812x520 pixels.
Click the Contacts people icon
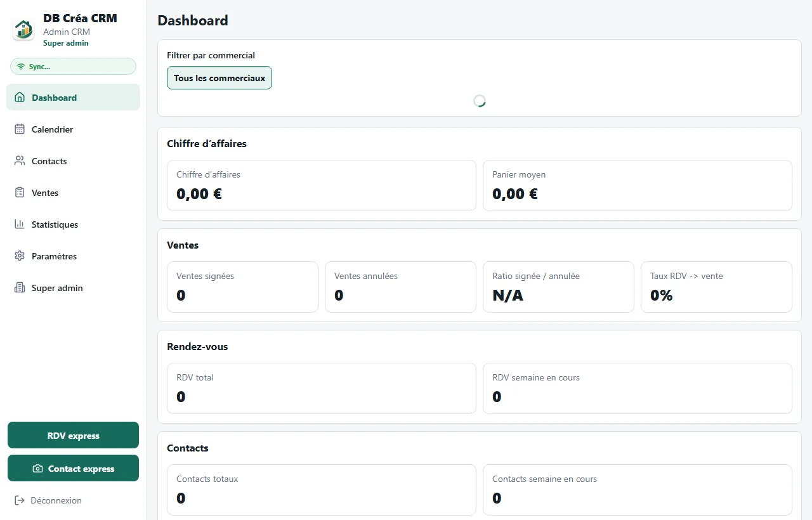coord(20,161)
